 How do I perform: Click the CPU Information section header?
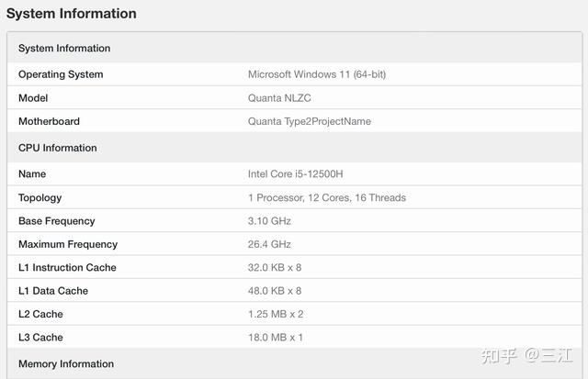(57, 148)
